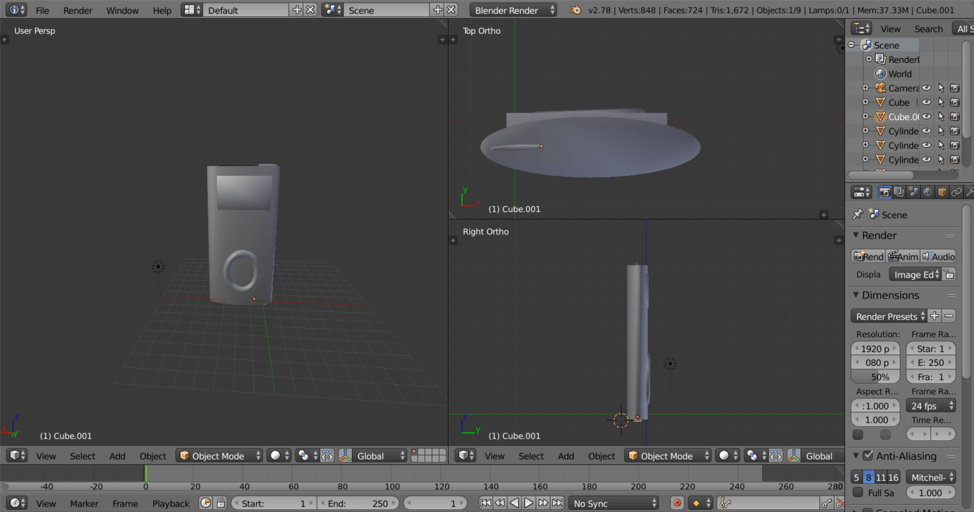Click the add render preset plus icon

(934, 316)
